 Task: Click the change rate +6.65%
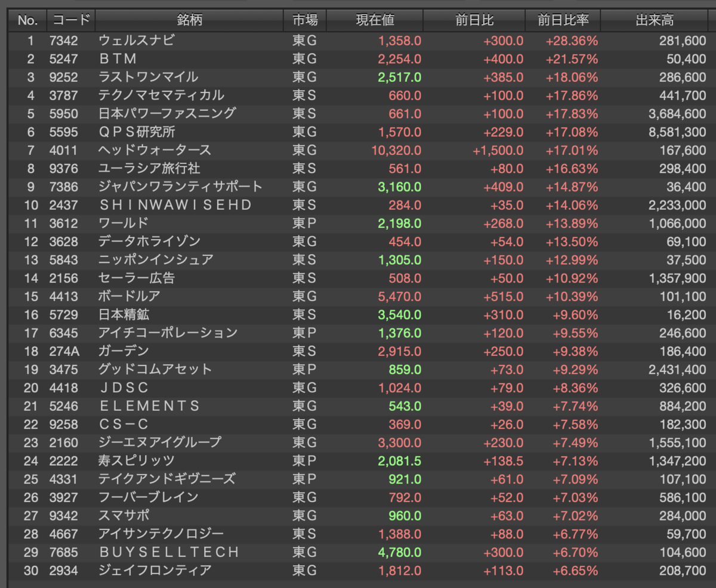click(x=575, y=570)
